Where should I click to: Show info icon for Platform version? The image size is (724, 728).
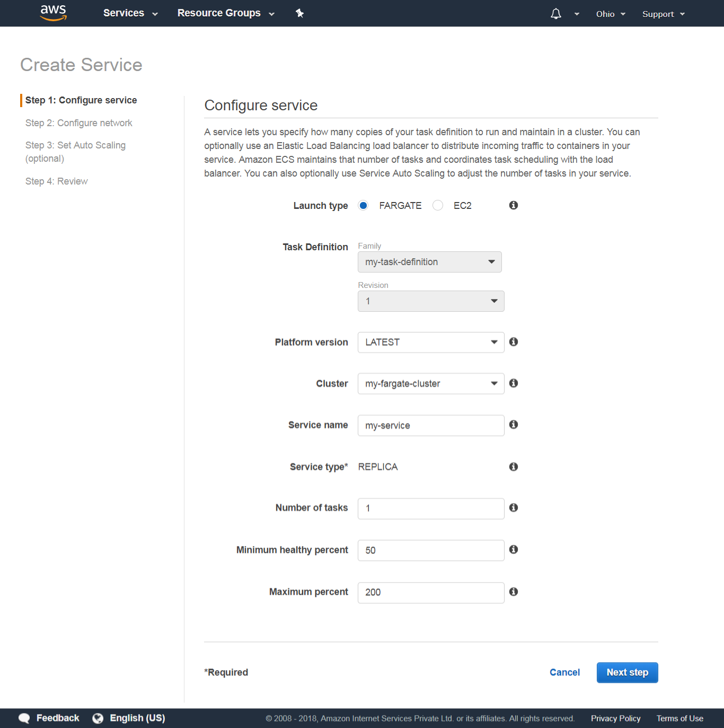[514, 342]
